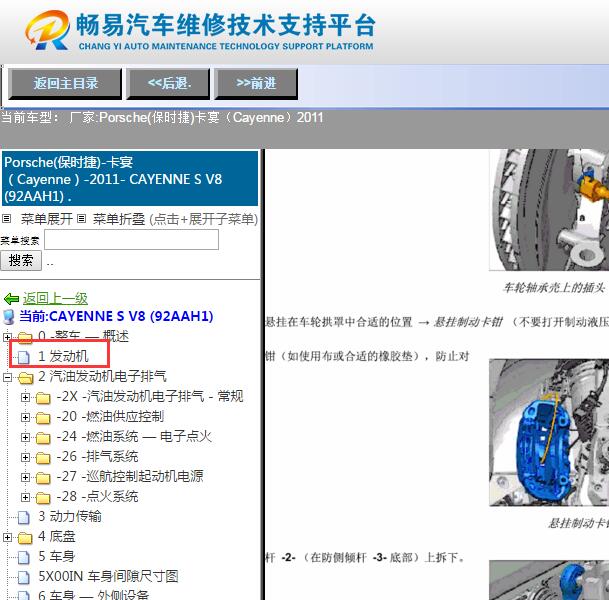Expand the -20 燃油供应控制 node
This screenshot has height=600, width=609.
click(25, 417)
